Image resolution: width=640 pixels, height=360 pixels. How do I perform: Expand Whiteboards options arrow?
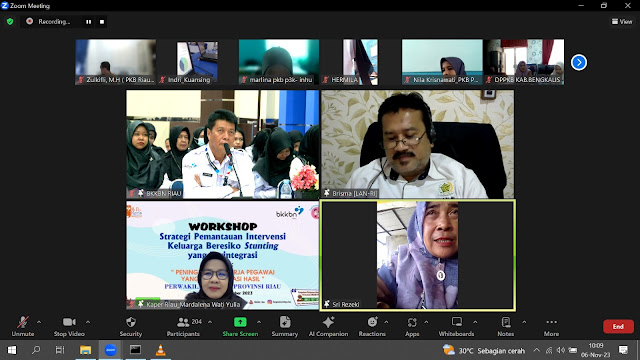475,322
